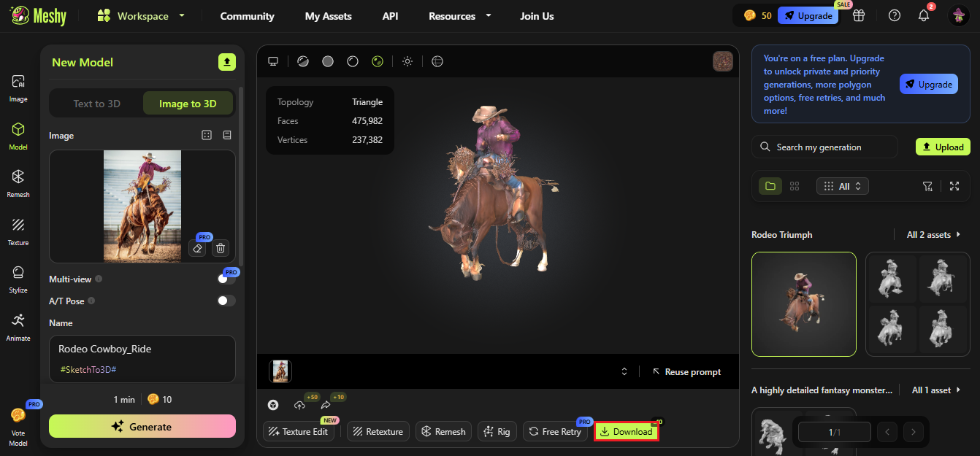Viewport: 980px width, 456px height.
Task: Click the globe icon in viewport toolbar
Action: (x=437, y=61)
